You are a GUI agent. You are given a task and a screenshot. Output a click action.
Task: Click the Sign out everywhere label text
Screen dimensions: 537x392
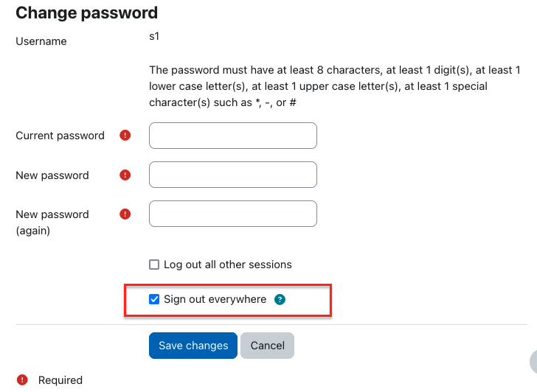(x=215, y=299)
